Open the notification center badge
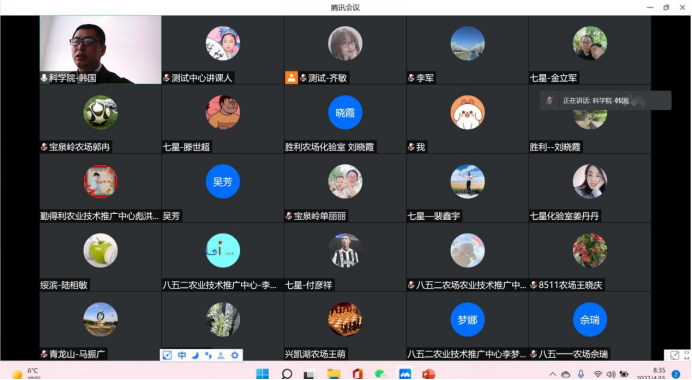The height and width of the screenshot is (380, 692). point(676,374)
